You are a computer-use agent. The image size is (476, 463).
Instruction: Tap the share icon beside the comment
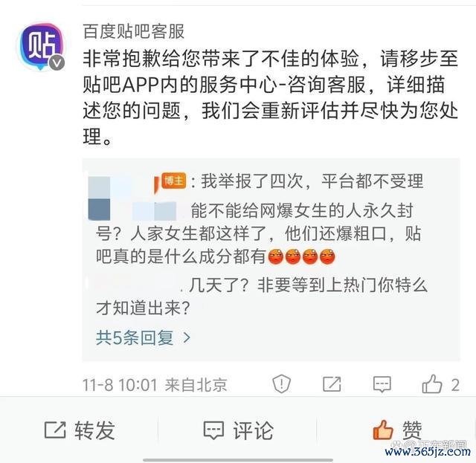[332, 384]
